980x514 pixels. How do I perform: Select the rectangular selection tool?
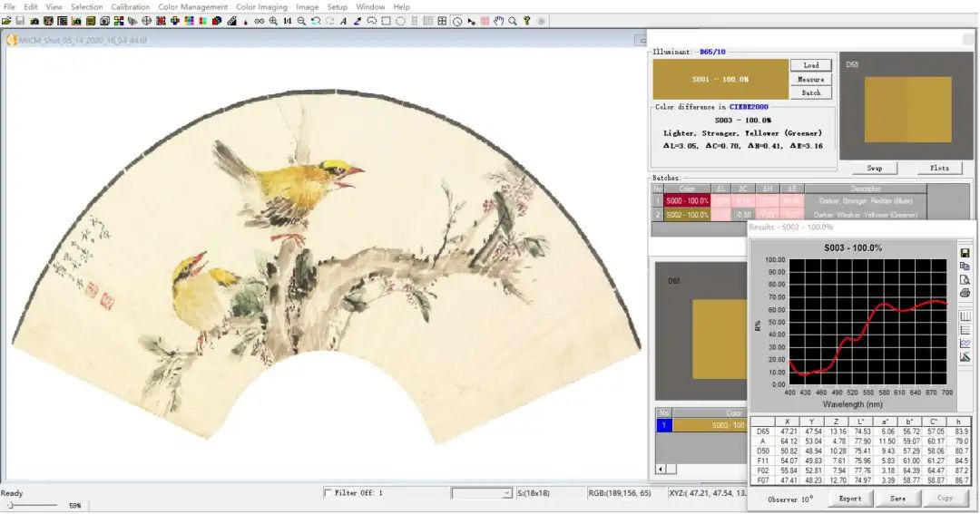tap(387, 21)
